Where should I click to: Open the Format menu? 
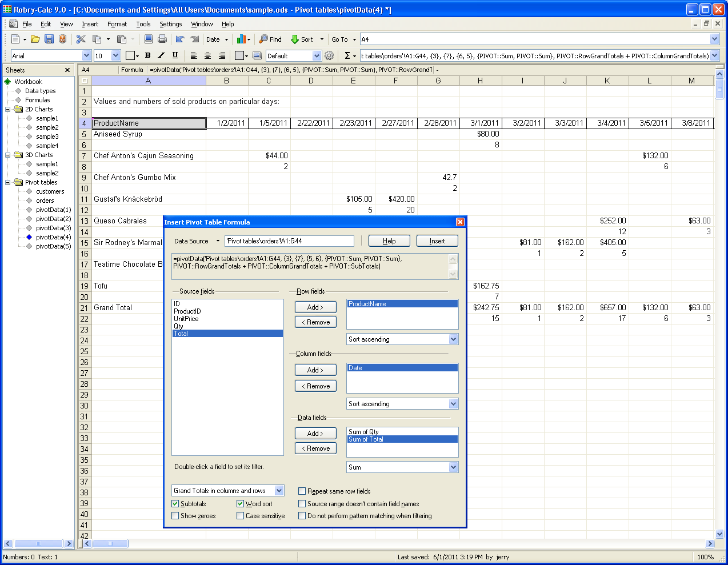117,24
